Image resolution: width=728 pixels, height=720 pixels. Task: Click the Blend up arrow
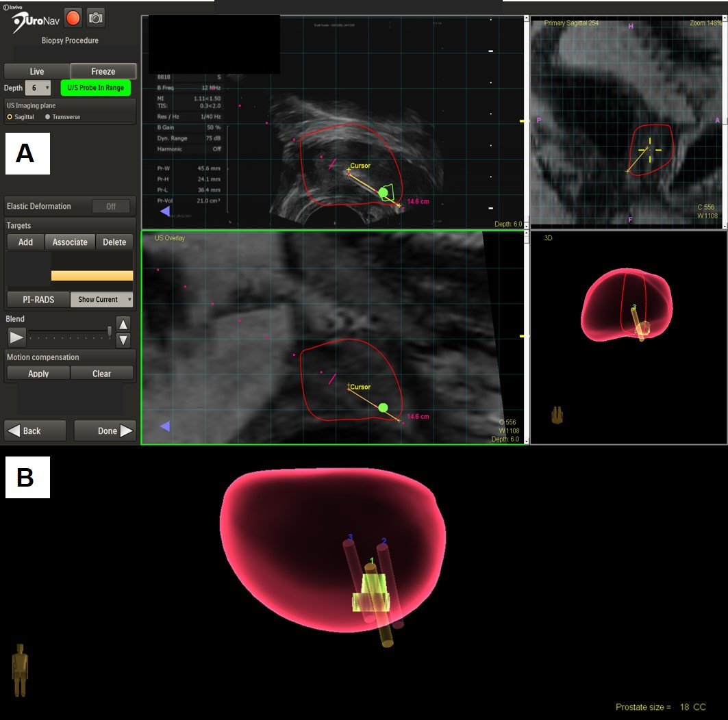[x=123, y=324]
